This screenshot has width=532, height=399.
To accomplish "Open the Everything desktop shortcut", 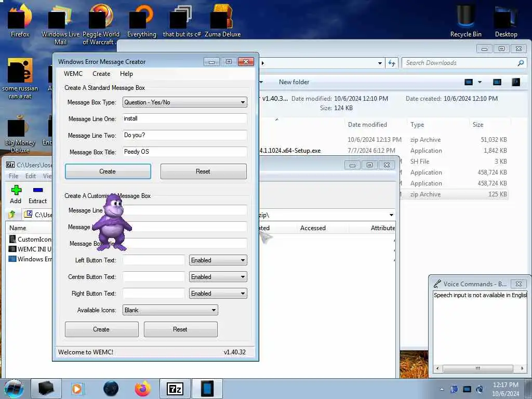I will 141,20.
